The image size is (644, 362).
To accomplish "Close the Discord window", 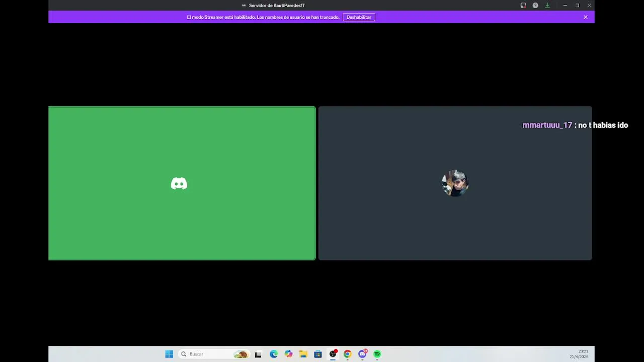I will 589,6.
